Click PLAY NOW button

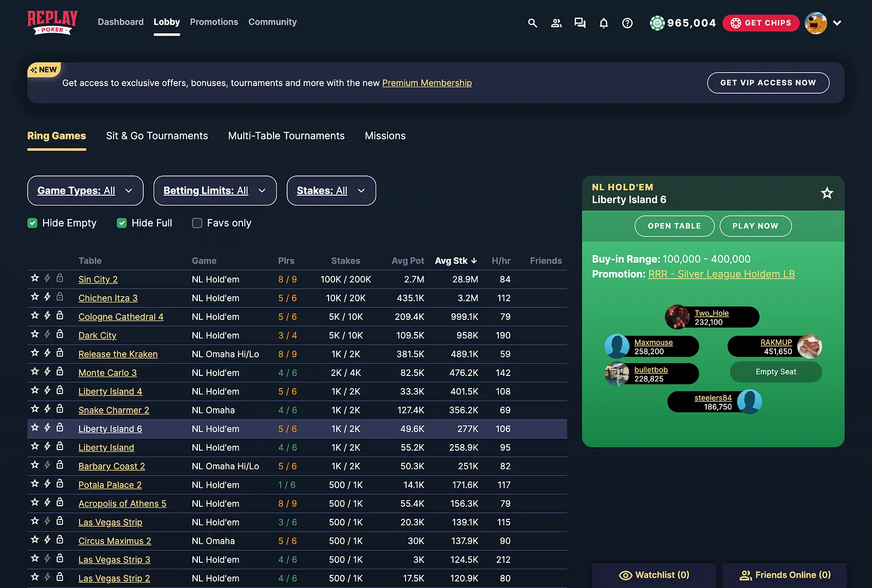click(755, 226)
